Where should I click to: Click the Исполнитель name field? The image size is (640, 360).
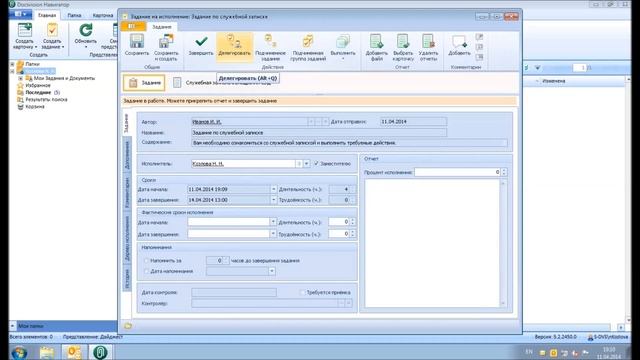(243, 164)
